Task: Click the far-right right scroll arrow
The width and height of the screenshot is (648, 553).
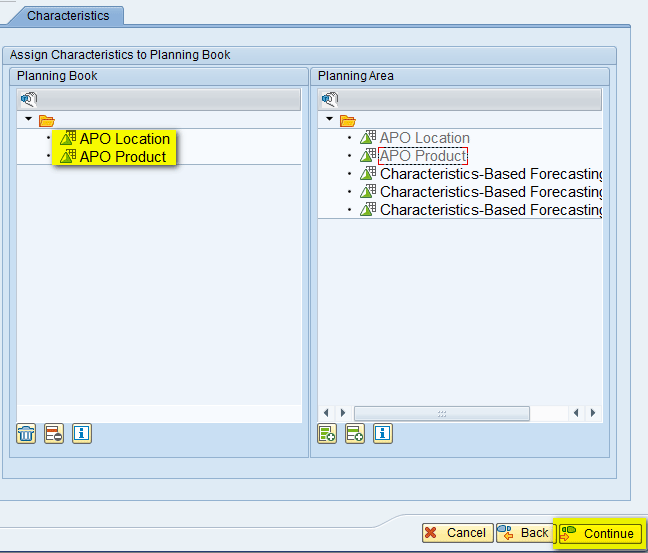Action: coord(593,413)
